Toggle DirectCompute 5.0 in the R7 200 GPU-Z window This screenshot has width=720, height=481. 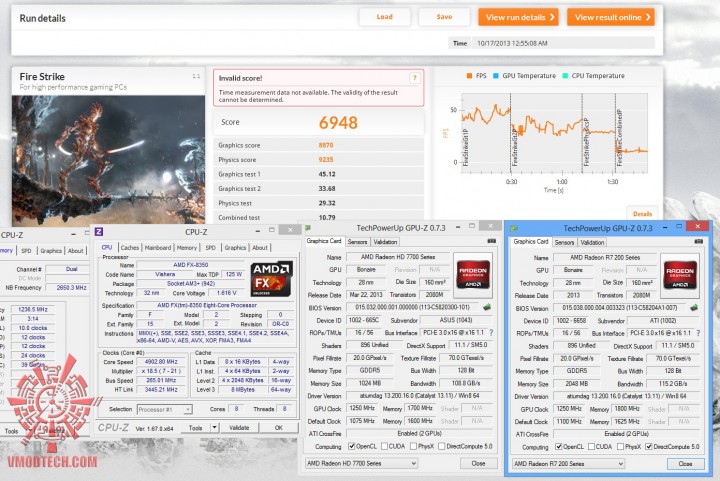click(x=648, y=447)
